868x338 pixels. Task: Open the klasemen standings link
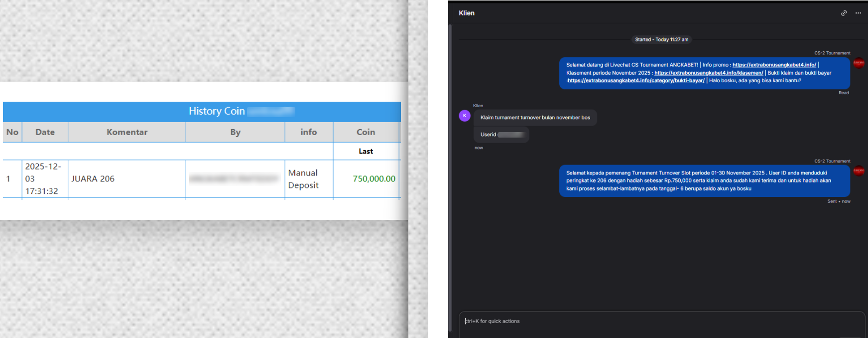coord(708,73)
